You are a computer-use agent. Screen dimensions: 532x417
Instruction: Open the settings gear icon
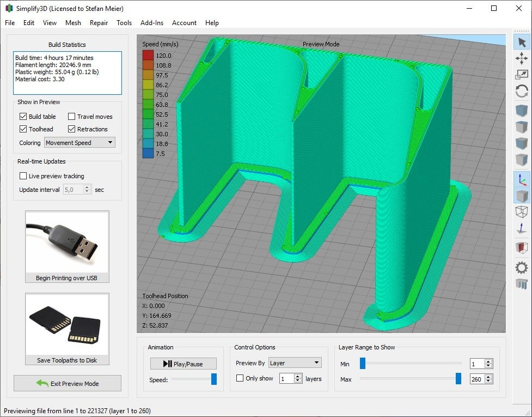pyautogui.click(x=522, y=268)
